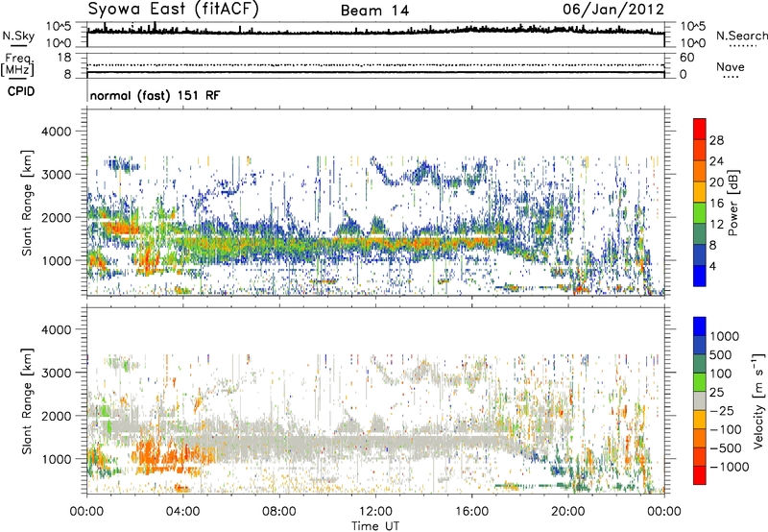Click "4000" tick on power panel axis
Viewport: 768px width, 532px height.
click(x=57, y=132)
